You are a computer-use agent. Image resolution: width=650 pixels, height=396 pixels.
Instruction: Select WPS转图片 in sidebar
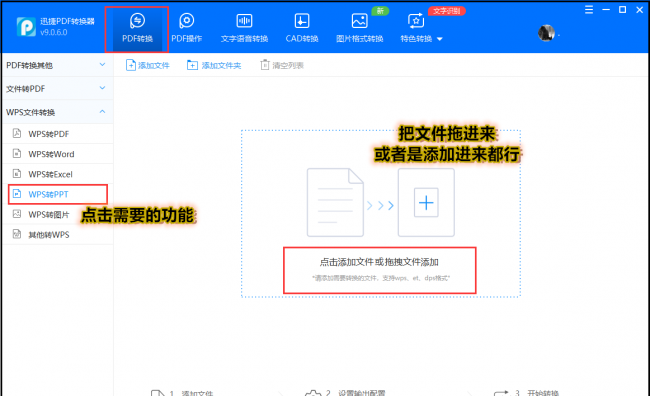point(57,214)
